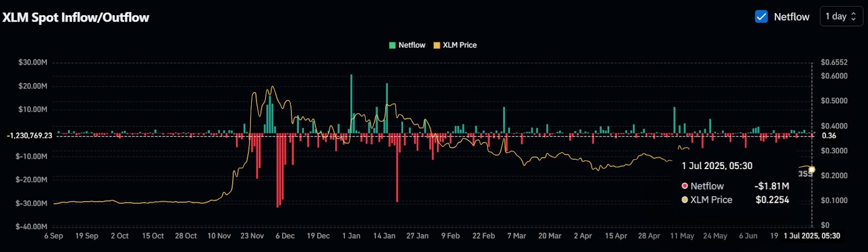Click the 6 Jun date label
Screen dimensions: 868x252
749,236
